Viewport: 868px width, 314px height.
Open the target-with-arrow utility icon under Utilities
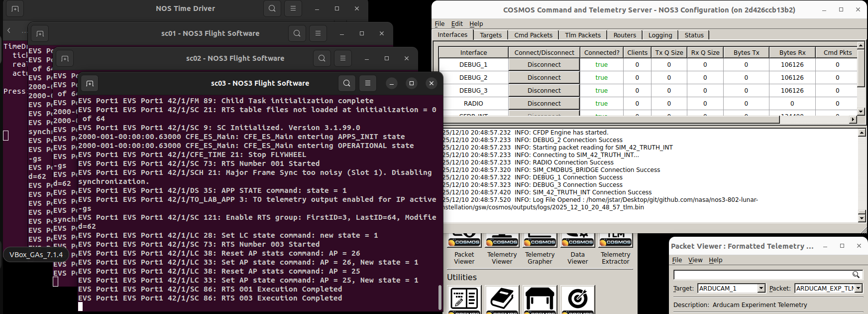[x=577, y=300]
